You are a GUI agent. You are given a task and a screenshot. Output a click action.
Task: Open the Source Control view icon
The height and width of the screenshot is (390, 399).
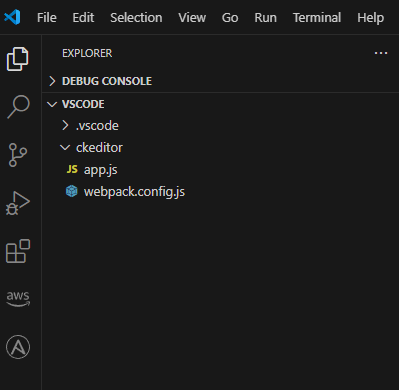coord(18,155)
